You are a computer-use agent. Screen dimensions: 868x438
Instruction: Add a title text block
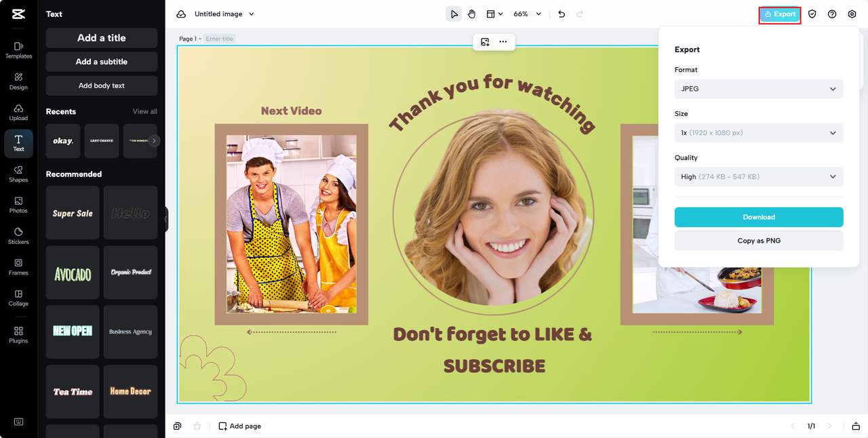[102, 38]
